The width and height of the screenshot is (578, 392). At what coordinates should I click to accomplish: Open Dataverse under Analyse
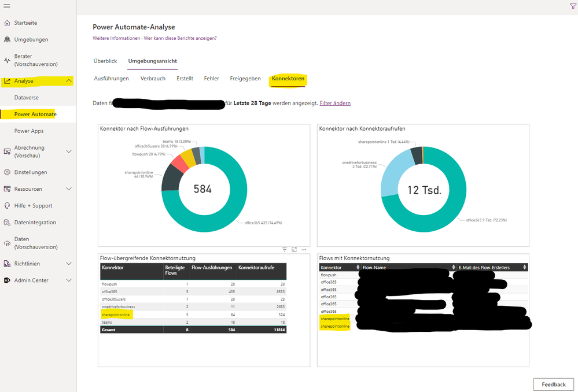(27, 98)
